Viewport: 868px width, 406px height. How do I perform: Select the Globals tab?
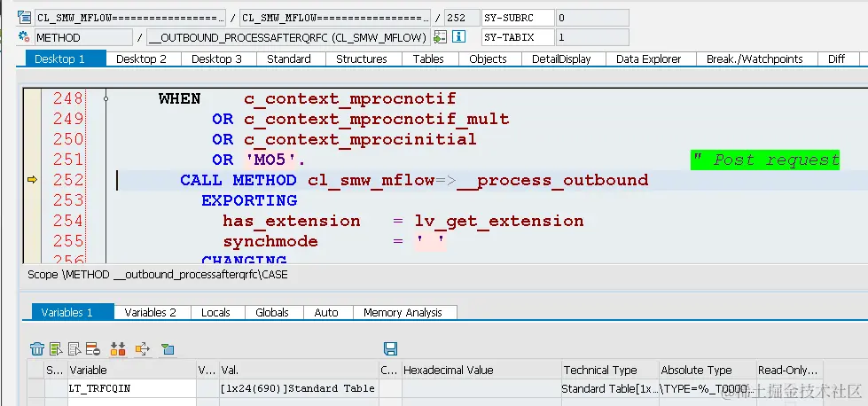tap(272, 313)
